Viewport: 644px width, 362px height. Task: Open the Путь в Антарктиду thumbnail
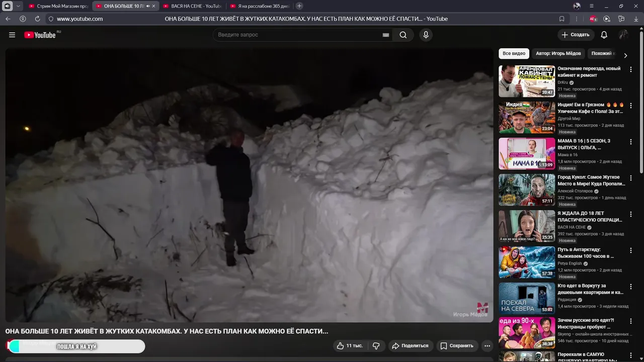[x=527, y=262]
